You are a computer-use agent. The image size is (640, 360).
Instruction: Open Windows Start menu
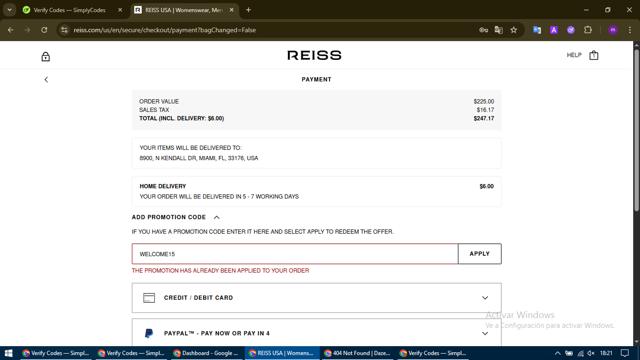pos(8,353)
